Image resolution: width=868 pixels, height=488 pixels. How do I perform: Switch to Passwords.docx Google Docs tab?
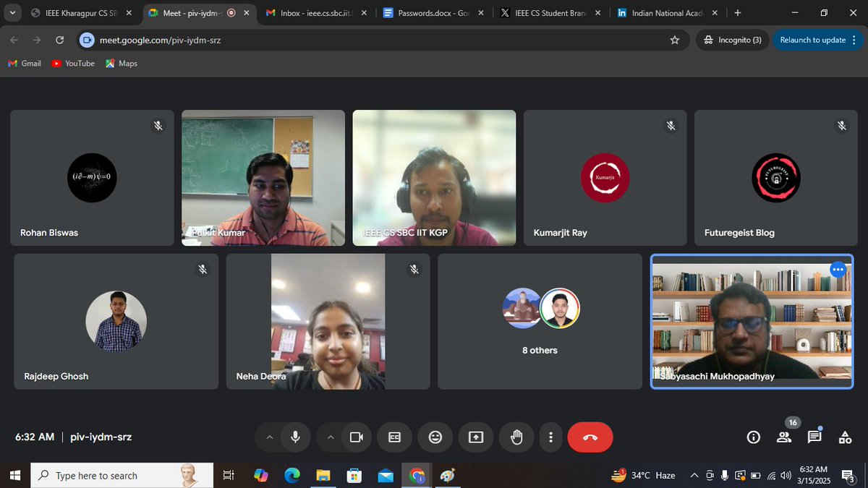[433, 13]
